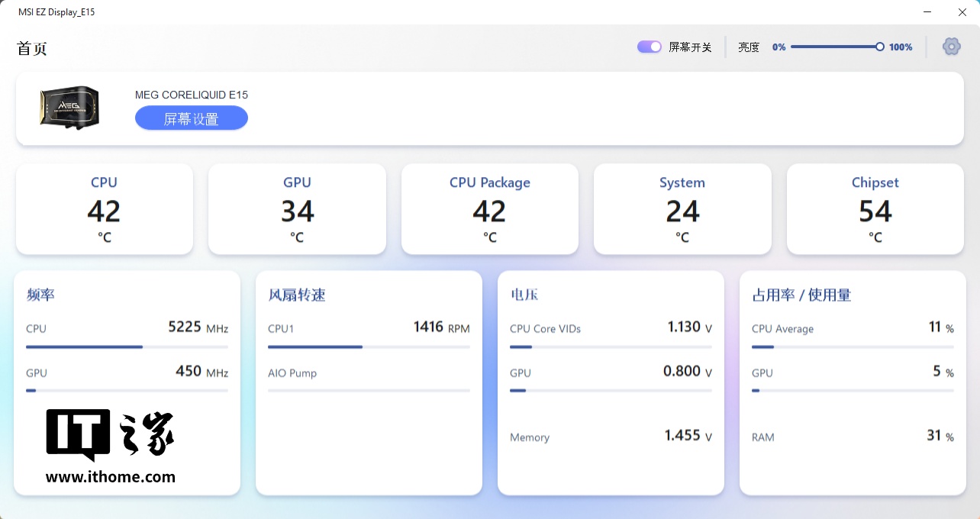
Task: Click the 频率 panel heading
Action: (40, 295)
